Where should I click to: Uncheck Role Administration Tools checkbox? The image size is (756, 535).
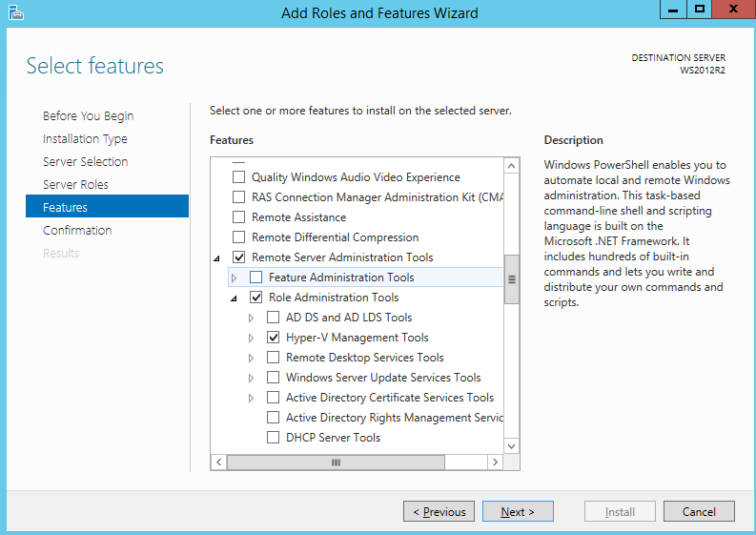tap(256, 298)
